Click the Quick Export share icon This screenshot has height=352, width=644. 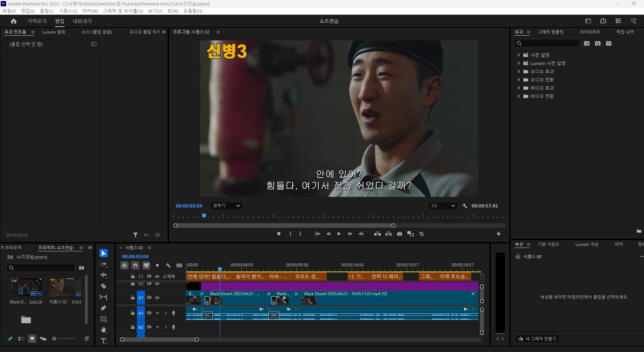[603, 21]
